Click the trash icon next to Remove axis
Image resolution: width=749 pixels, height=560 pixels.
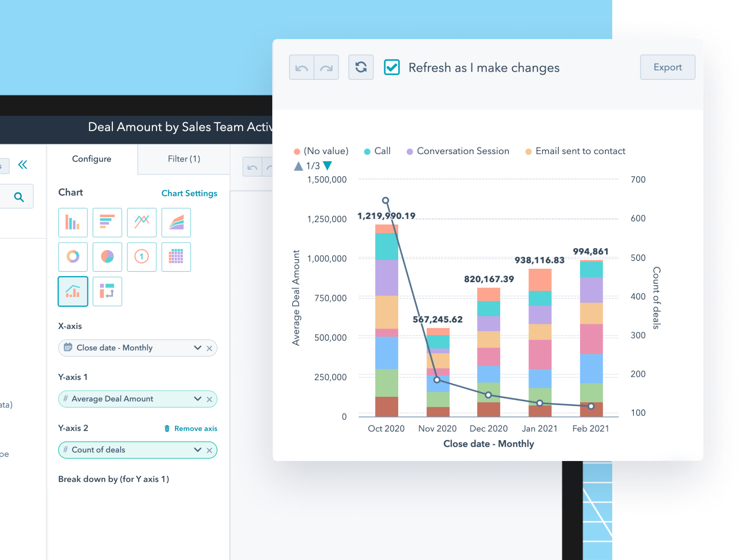tap(167, 428)
